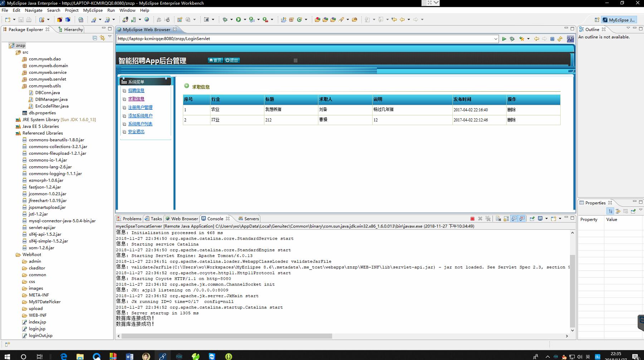
Task: Toggle show console on standard output change
Action: (514, 219)
